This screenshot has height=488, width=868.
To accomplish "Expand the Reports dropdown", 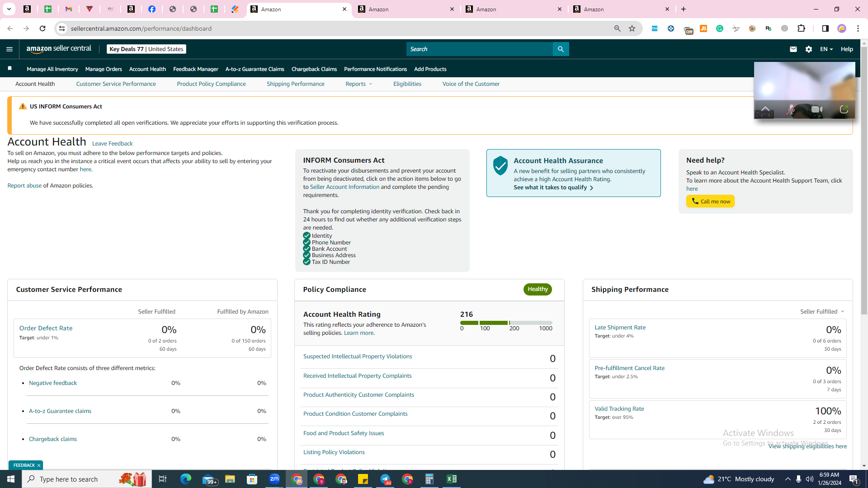I will point(359,84).
